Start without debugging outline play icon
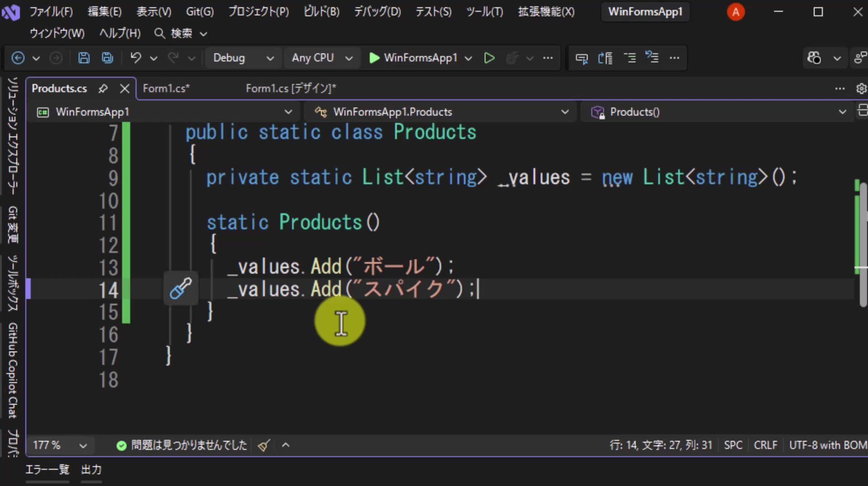868x486 pixels. tap(489, 58)
